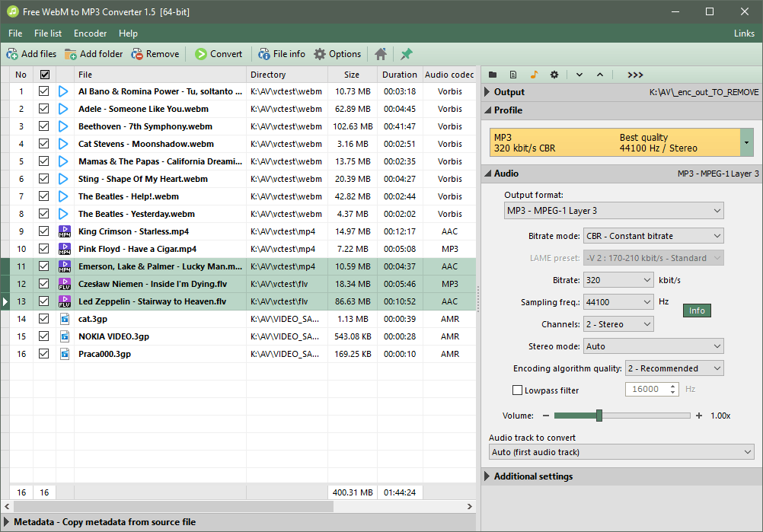Click the green Info button next to Sampling freq
This screenshot has height=532, width=763.
[x=696, y=311]
